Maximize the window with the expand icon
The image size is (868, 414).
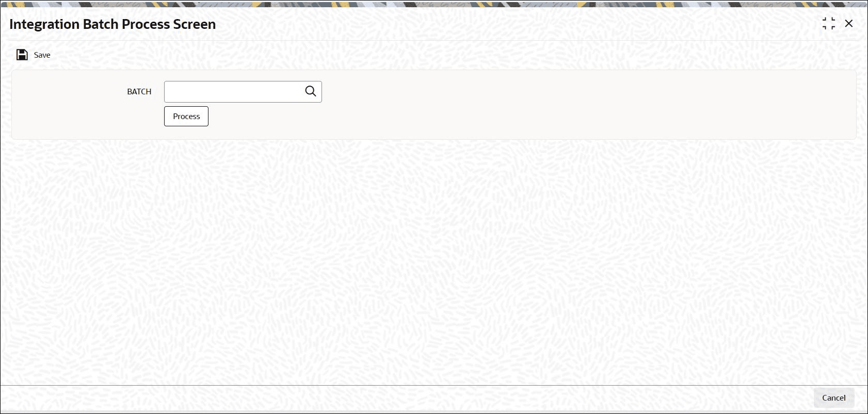pyautogui.click(x=829, y=24)
